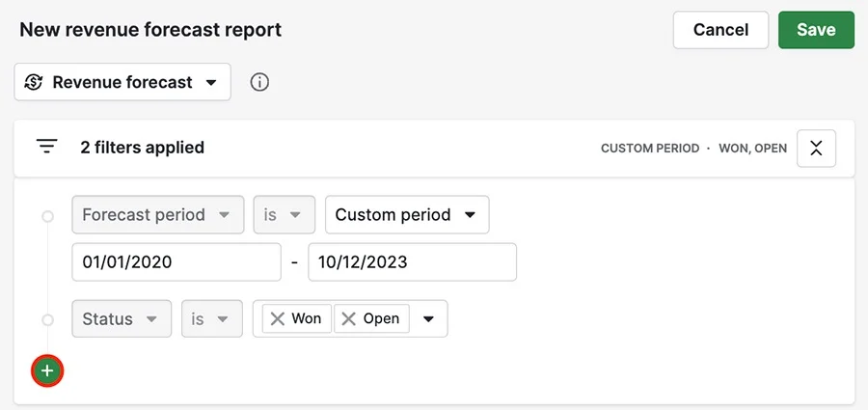The height and width of the screenshot is (410, 868).
Task: Click the '2 filters applied' header
Action: [143, 148]
